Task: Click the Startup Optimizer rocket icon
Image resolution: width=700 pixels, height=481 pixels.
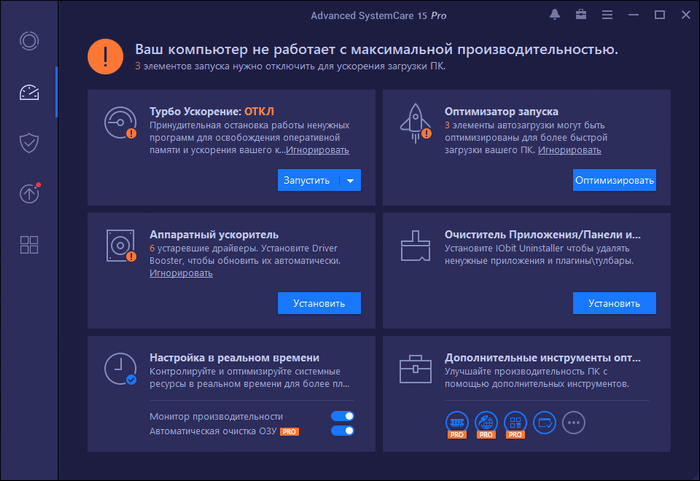Action: 416,123
